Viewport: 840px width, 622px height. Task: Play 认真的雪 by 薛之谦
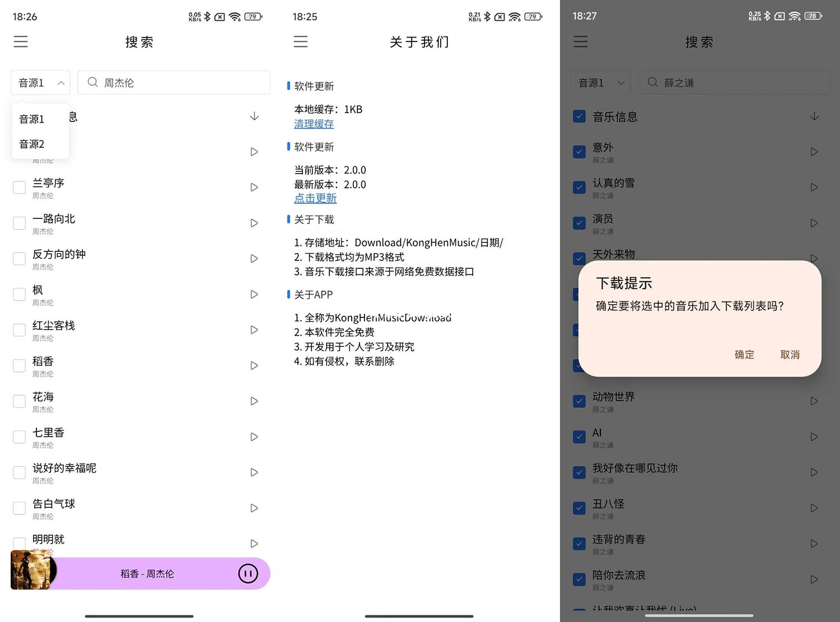pyautogui.click(x=814, y=187)
